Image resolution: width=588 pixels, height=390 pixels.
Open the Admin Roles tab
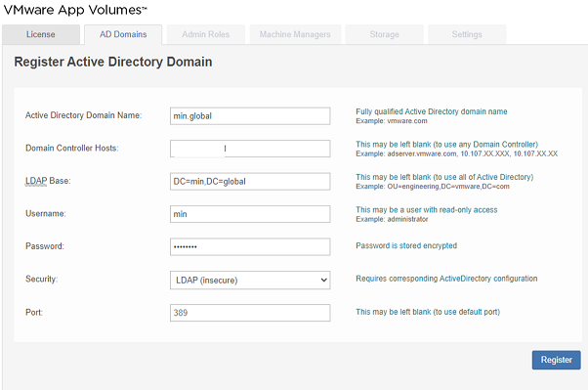coord(206,34)
